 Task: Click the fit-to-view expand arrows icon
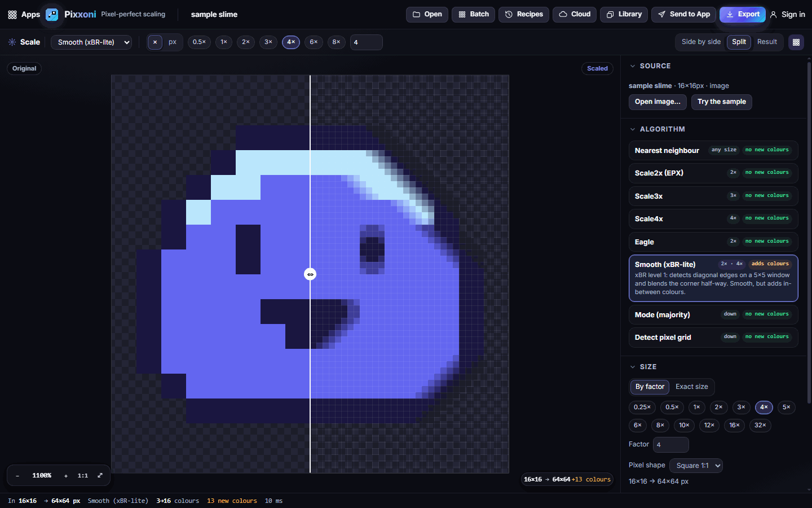point(100,476)
